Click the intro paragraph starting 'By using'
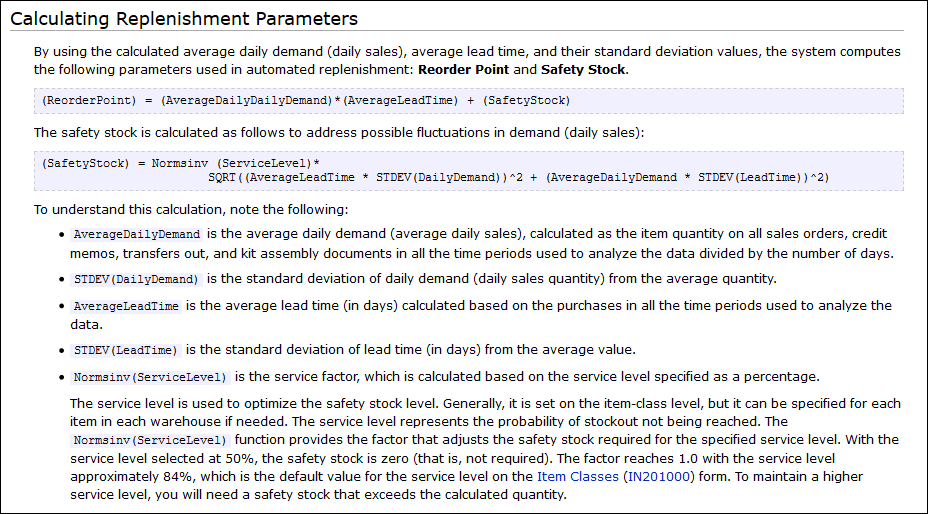 466,60
